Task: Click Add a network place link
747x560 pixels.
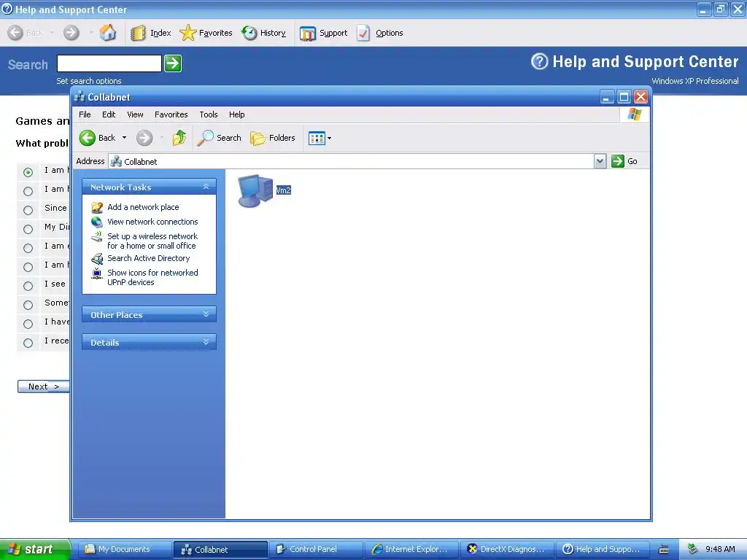Action: click(x=143, y=207)
